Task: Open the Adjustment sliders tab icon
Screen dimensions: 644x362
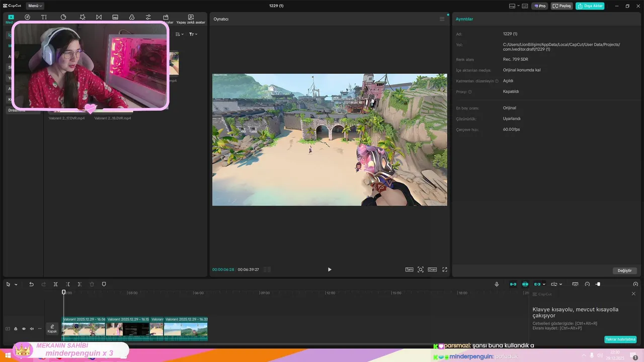Action: [148, 17]
